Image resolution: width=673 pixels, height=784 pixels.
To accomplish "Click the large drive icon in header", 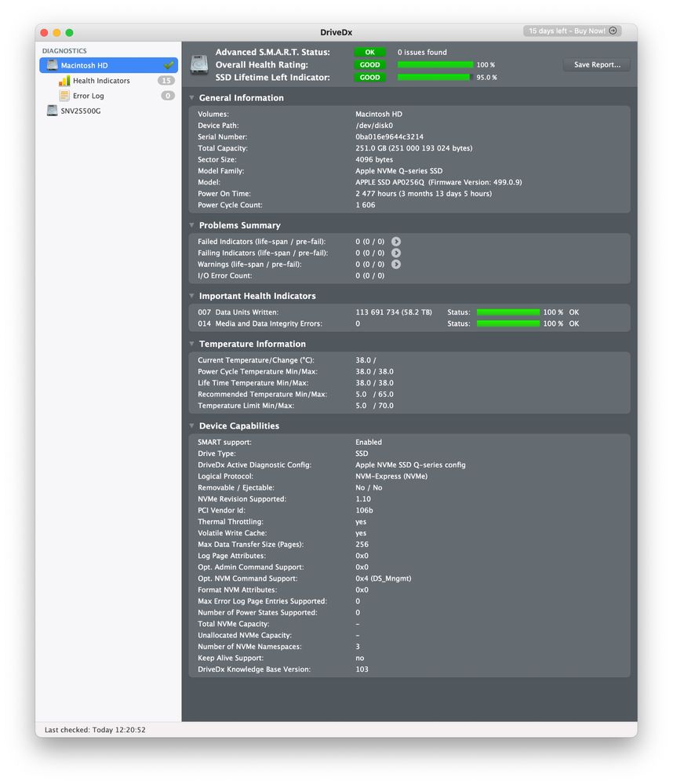I will (x=199, y=65).
